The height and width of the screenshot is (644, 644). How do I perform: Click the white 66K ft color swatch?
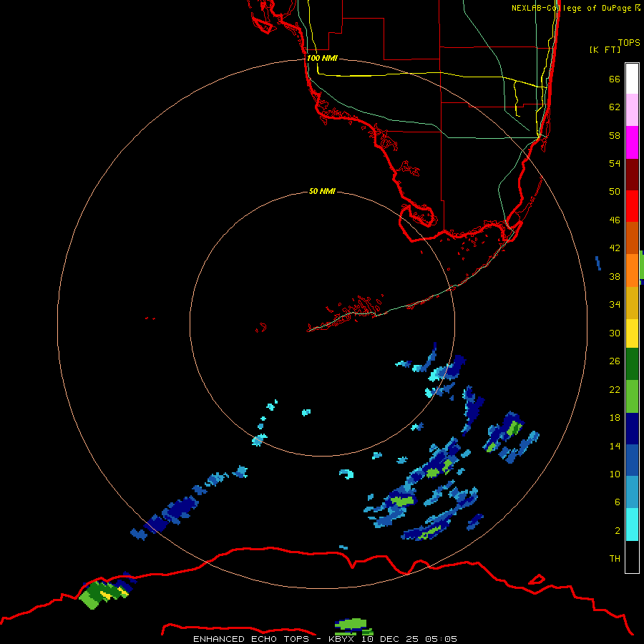point(632,79)
